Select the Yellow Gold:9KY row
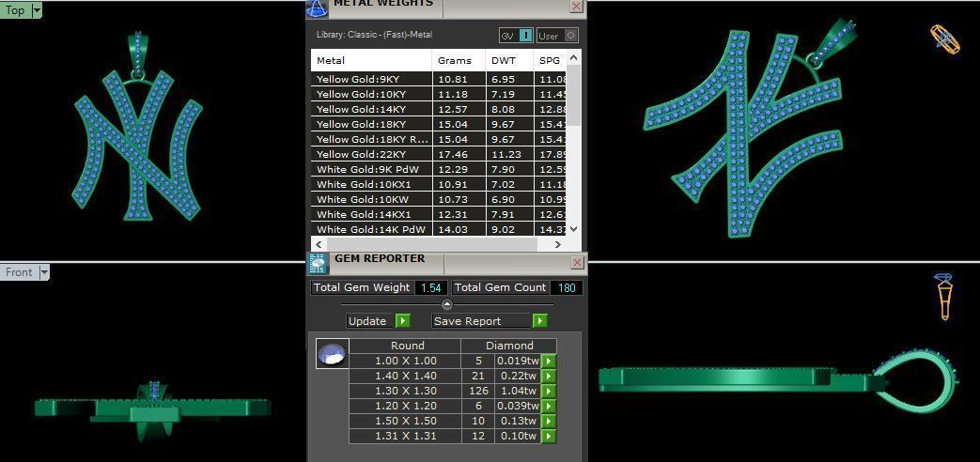 [439, 79]
